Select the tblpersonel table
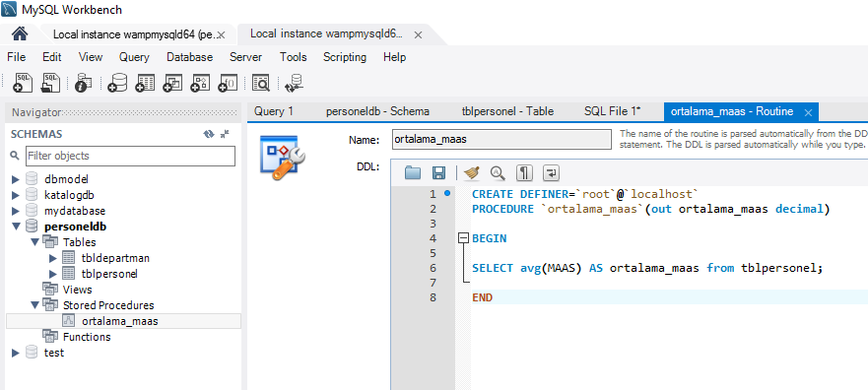 tap(109, 273)
